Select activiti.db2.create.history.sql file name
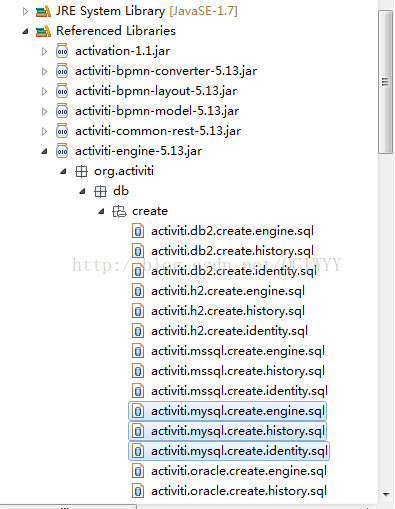This screenshot has width=395, height=509. point(232,251)
